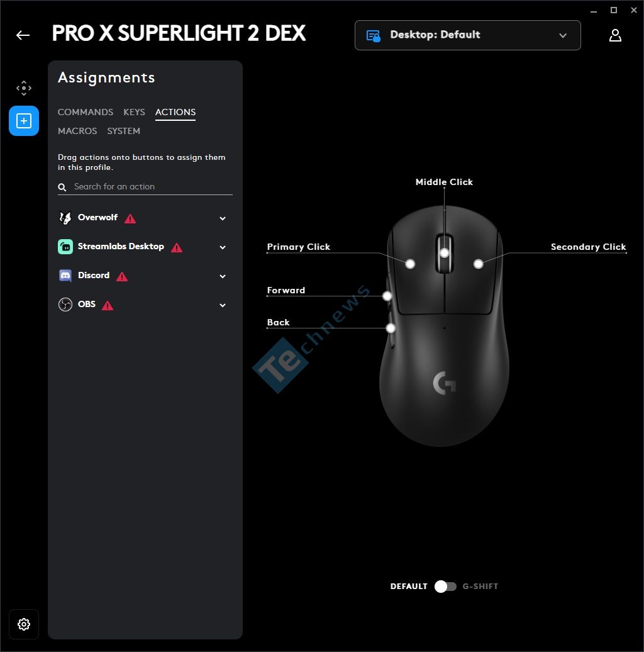Click the Overwolf warning triangle icon
The image size is (644, 652).
click(x=130, y=219)
